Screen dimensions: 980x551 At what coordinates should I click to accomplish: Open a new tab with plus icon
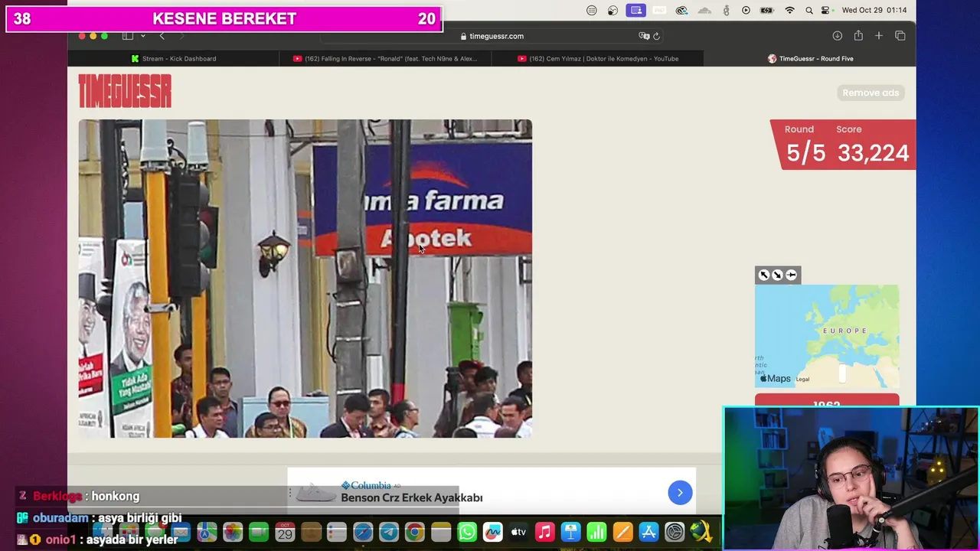pyautogui.click(x=879, y=36)
